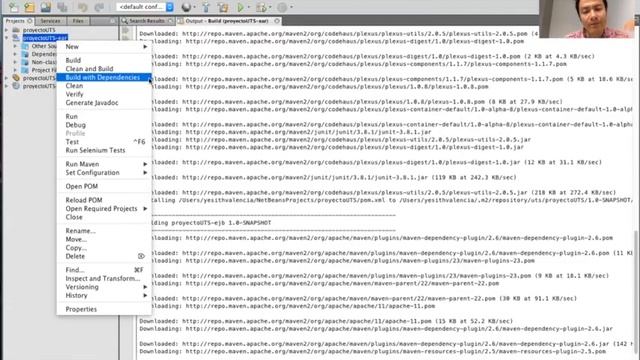This screenshot has height=360, width=640.
Task: Choose Open POM
Action: pyautogui.click(x=104, y=186)
